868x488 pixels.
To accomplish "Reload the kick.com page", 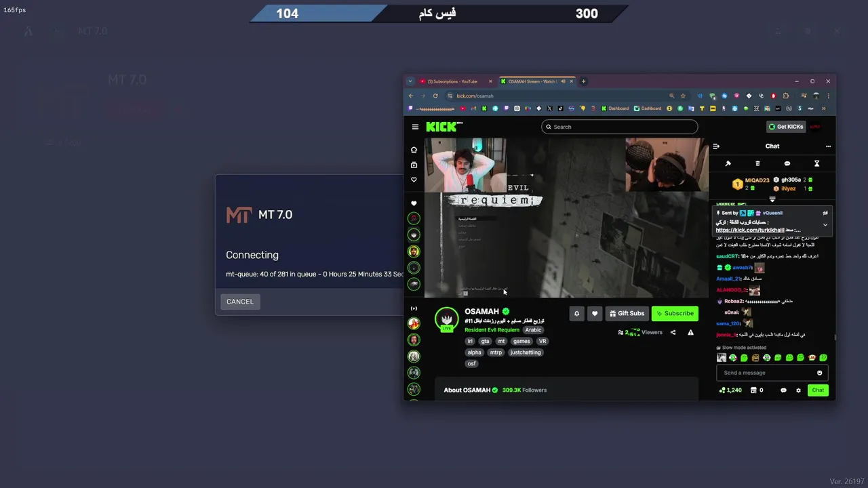I will [435, 96].
